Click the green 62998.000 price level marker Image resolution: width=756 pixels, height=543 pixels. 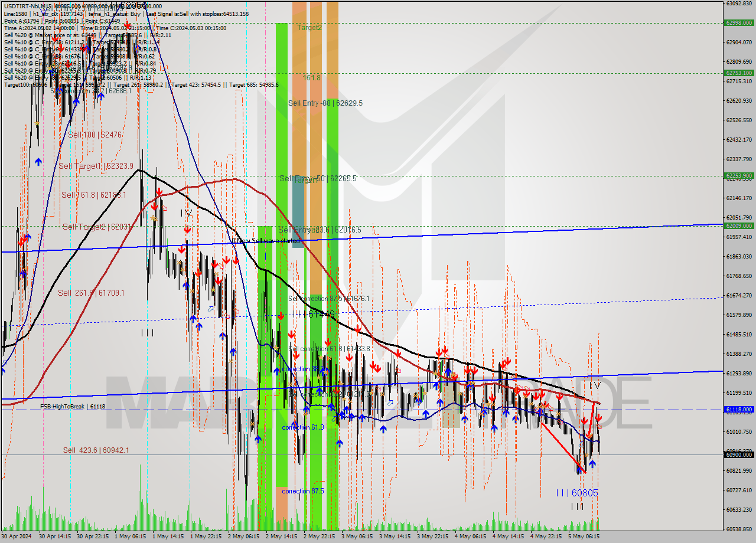[x=740, y=23]
